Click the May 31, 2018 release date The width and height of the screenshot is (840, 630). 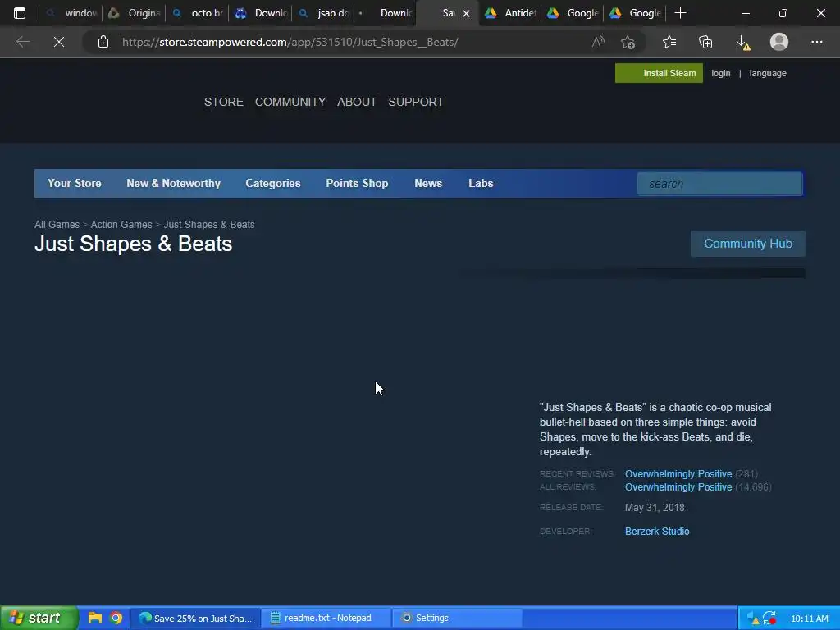(x=655, y=507)
